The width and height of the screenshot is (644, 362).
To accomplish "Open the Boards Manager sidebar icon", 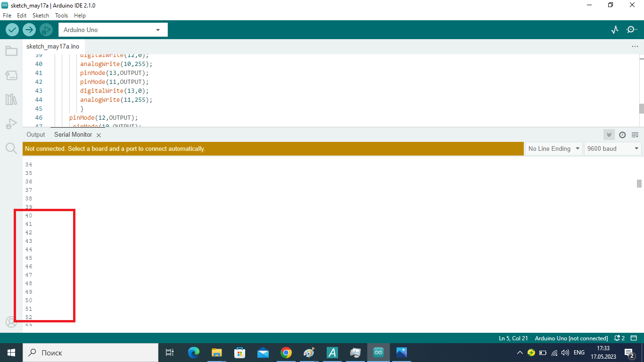I will [11, 75].
